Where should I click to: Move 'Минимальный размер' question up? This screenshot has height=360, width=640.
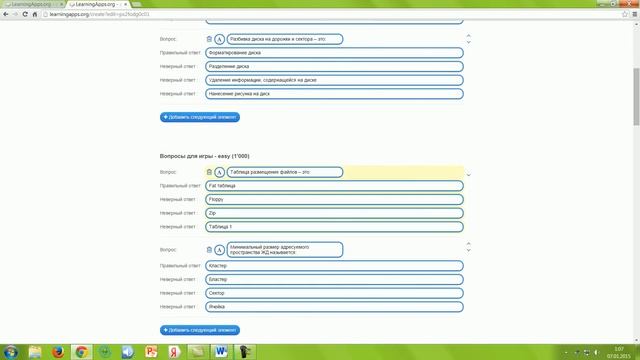pyautogui.click(x=469, y=244)
